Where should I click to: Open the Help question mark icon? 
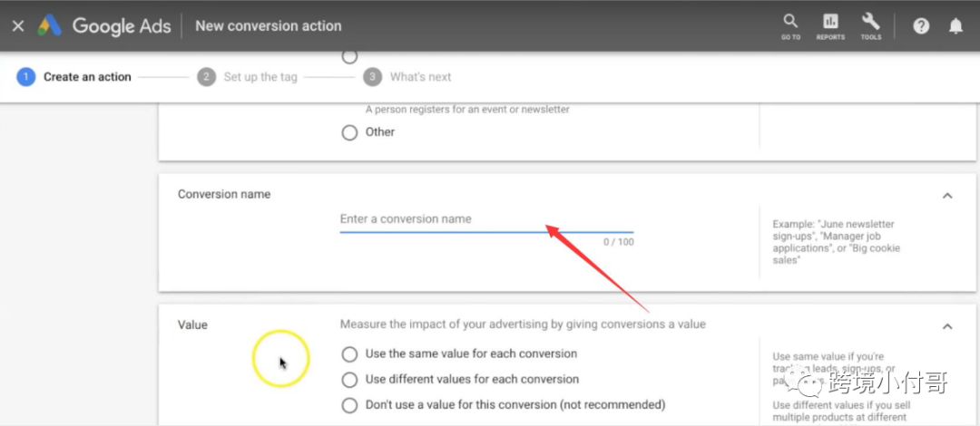(x=921, y=26)
